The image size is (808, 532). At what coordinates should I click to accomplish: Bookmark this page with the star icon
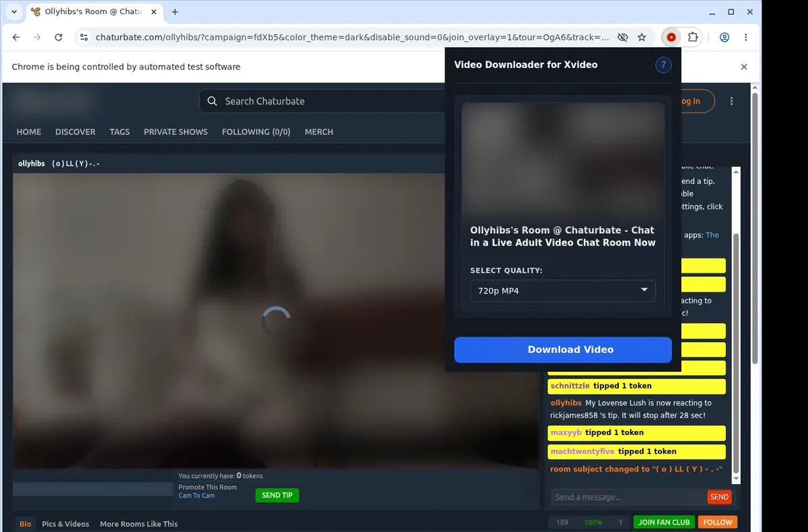point(642,38)
